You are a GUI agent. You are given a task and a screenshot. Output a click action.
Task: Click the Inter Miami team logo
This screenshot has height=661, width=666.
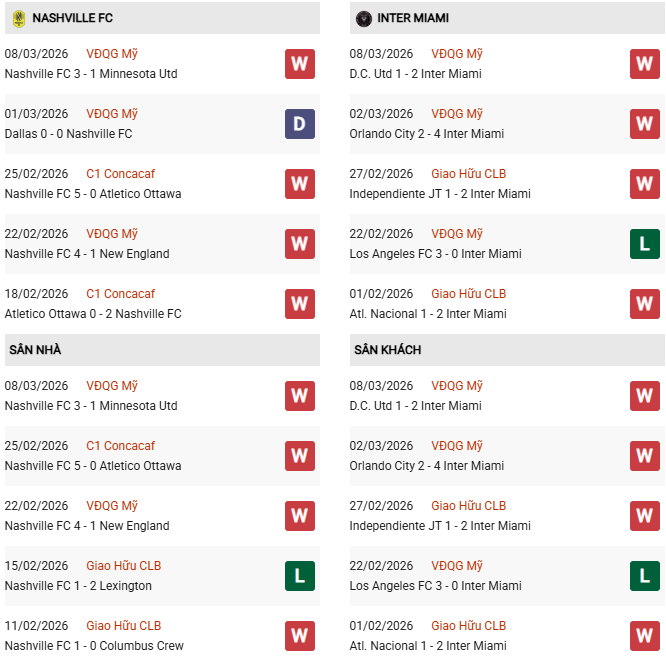[x=363, y=18]
